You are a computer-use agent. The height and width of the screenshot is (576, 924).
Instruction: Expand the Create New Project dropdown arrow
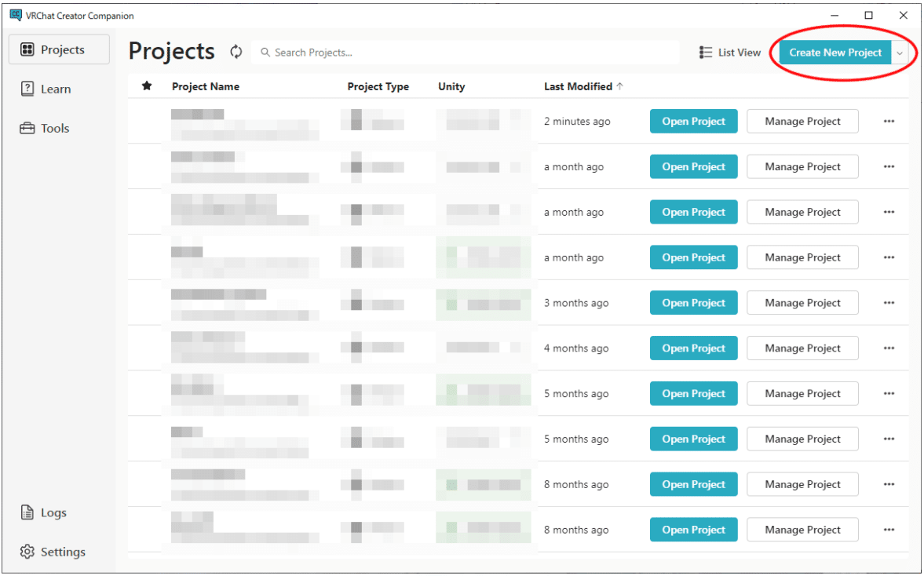coord(900,53)
